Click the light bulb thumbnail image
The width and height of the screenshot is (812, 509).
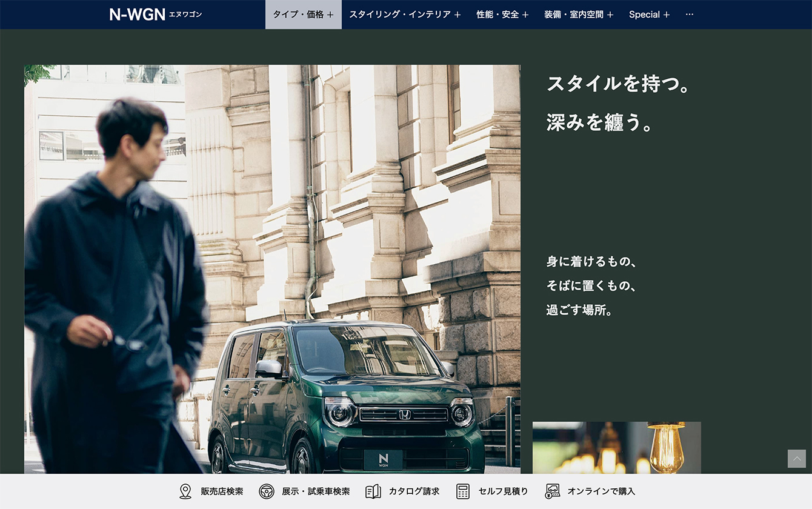pos(617,448)
